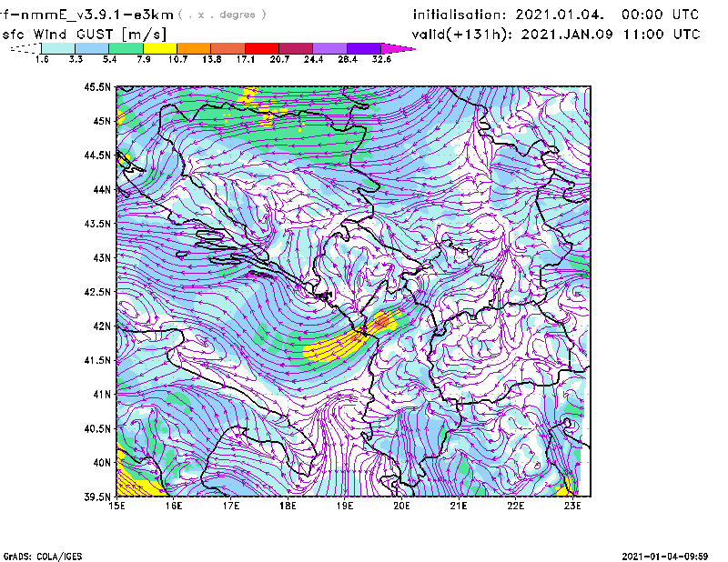Click the magenta arrow end of the colorbar
The width and height of the screenshot is (728, 562).
(398, 48)
